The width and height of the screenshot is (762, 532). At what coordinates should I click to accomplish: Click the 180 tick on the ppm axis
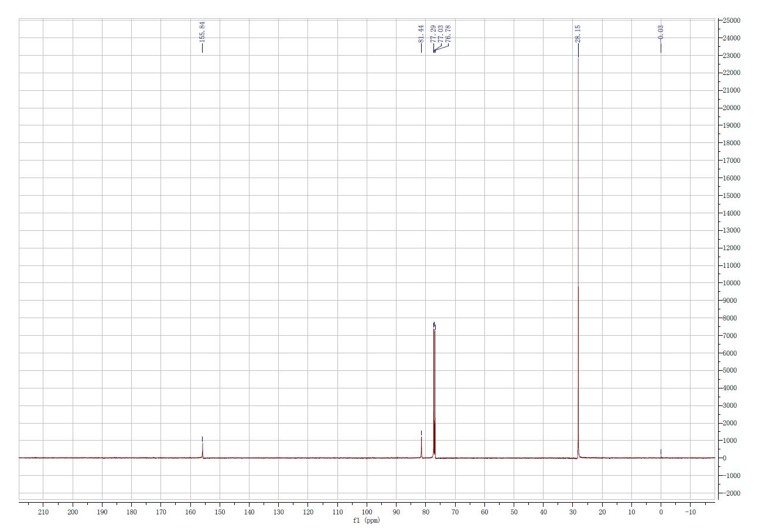point(132,512)
